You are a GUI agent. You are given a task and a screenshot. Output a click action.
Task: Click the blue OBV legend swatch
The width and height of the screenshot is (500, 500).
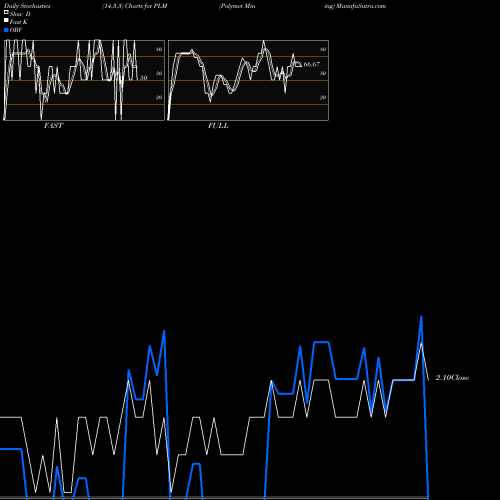[6, 30]
